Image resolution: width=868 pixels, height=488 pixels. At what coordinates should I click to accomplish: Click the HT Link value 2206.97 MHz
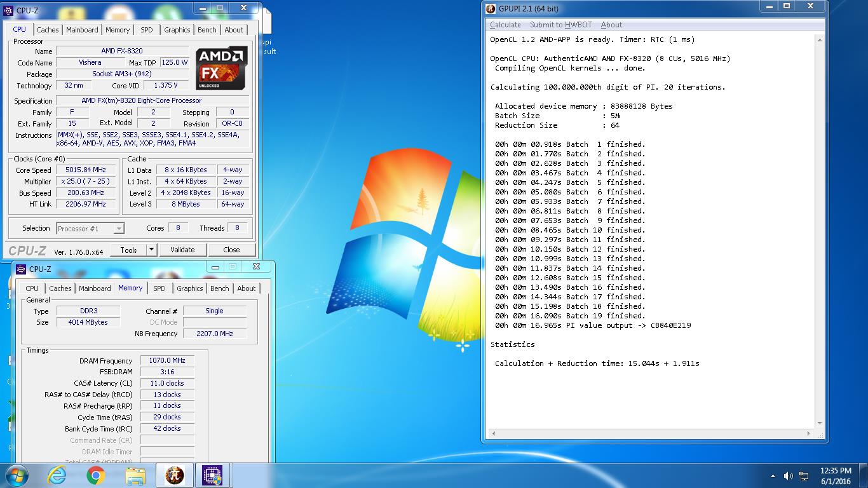click(x=86, y=205)
